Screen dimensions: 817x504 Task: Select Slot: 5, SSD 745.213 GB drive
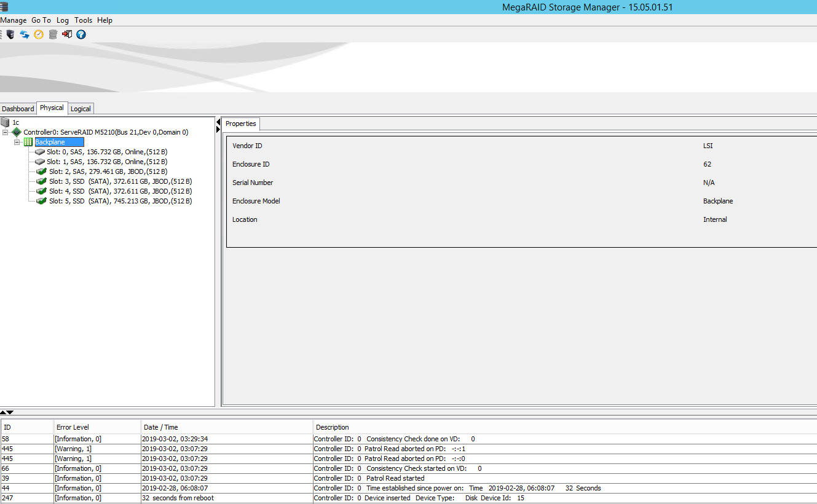pos(120,201)
